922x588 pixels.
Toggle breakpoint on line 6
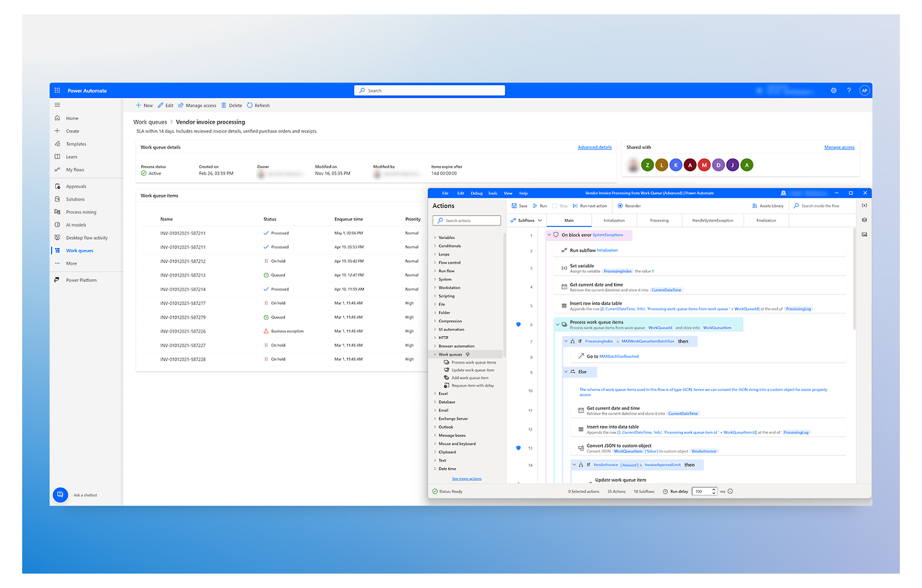(519, 324)
